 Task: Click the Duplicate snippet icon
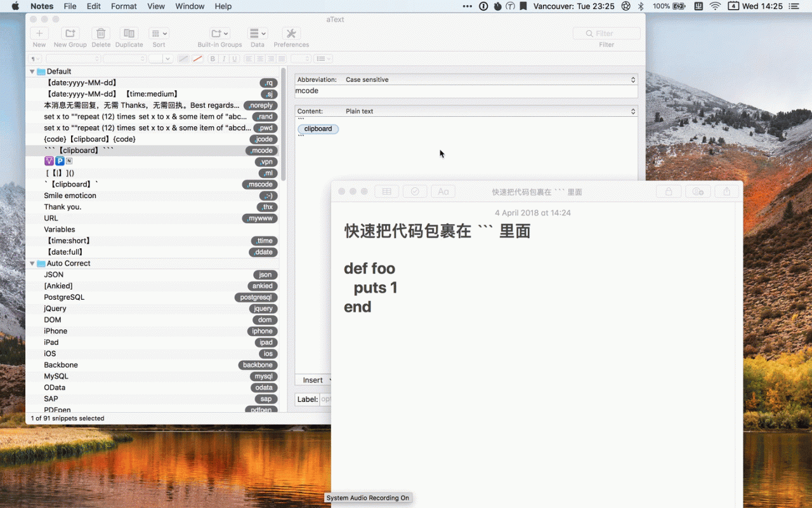[x=129, y=34]
